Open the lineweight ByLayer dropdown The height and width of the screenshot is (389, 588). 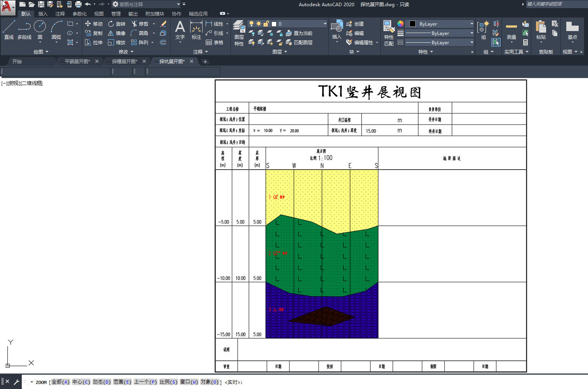tap(440, 33)
